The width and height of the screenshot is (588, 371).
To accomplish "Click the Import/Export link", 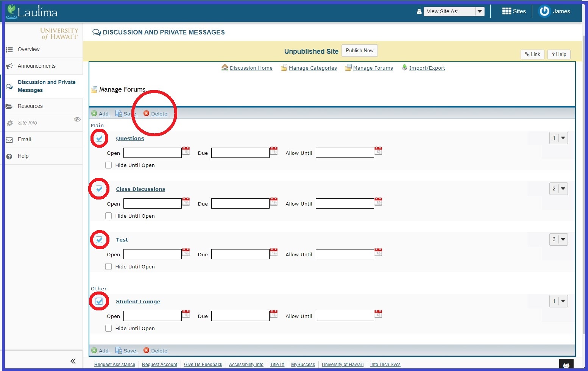I will tap(427, 68).
